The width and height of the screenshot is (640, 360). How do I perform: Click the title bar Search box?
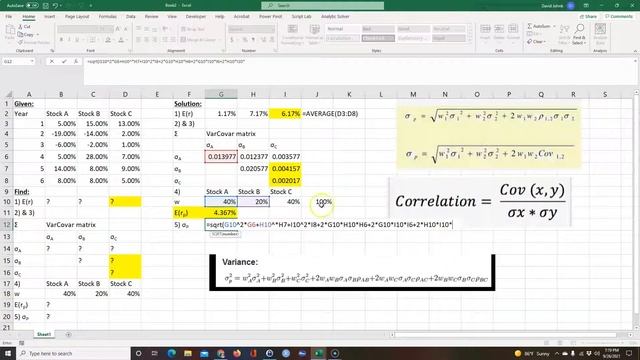322,5
